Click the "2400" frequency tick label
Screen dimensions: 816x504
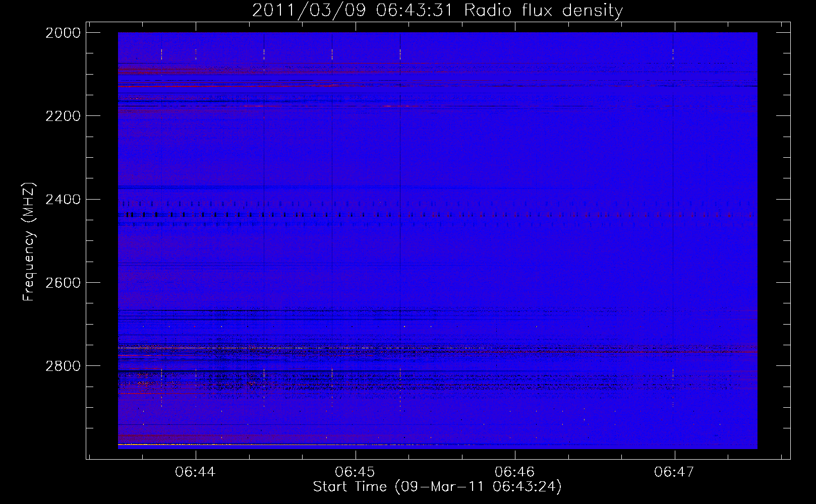[x=63, y=200]
